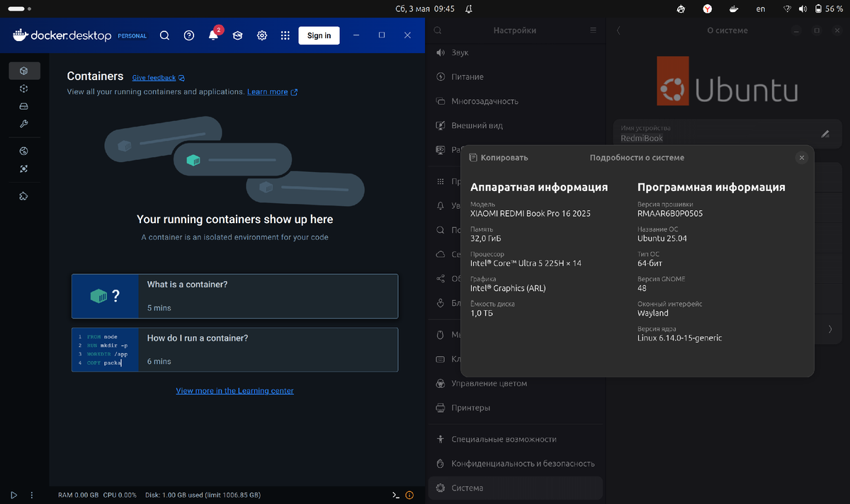
Task: Click the RAM 0.00 GB status text
Action: tap(78, 496)
